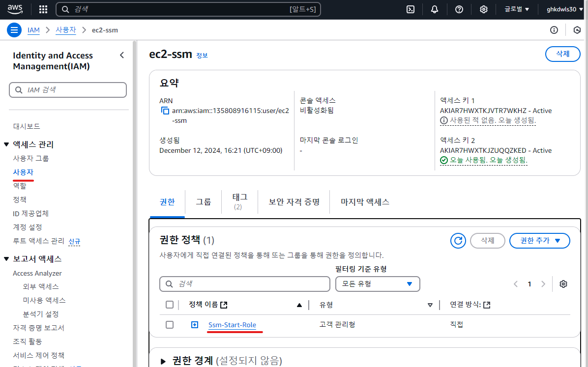
Task: Open 루트 액세스 관리 in sidebar
Action: (39, 241)
